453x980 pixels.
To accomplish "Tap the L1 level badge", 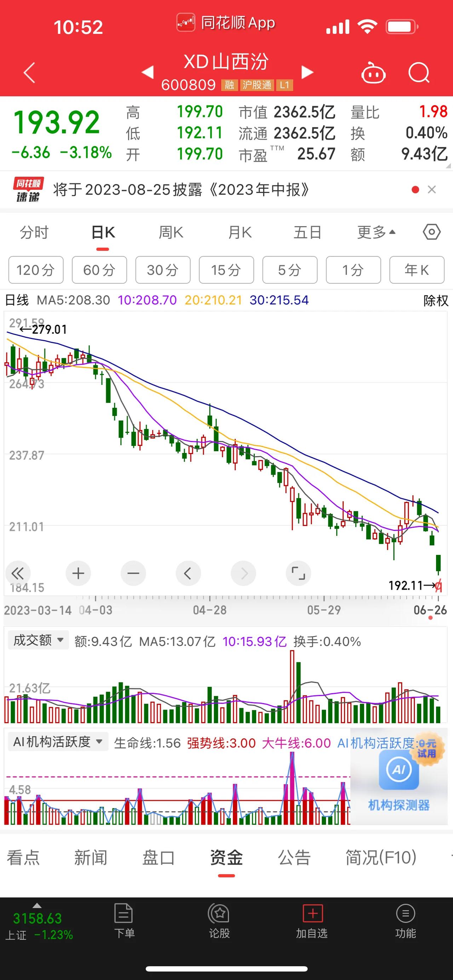I will pyautogui.click(x=285, y=85).
